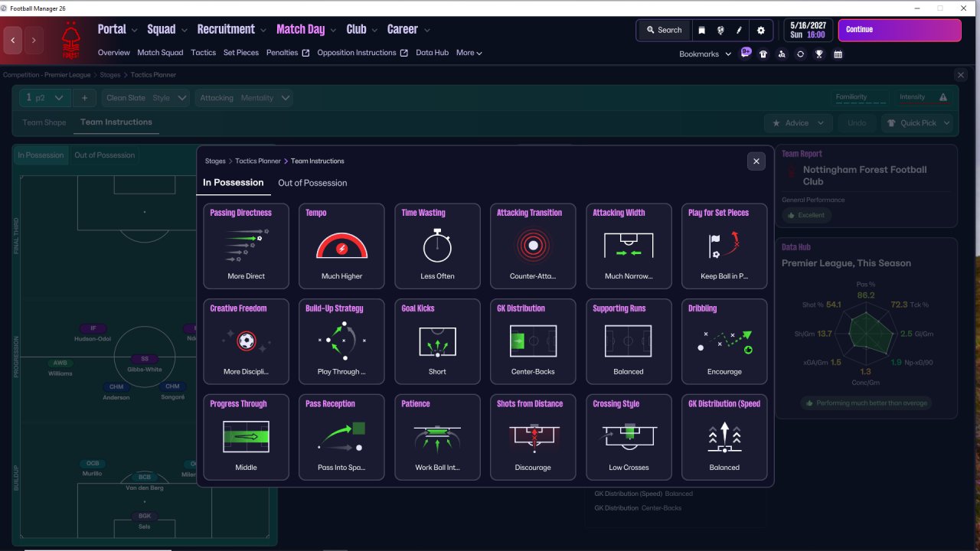Image resolution: width=980 pixels, height=551 pixels.
Task: Go forward with the right arrow button
Action: (x=33, y=40)
